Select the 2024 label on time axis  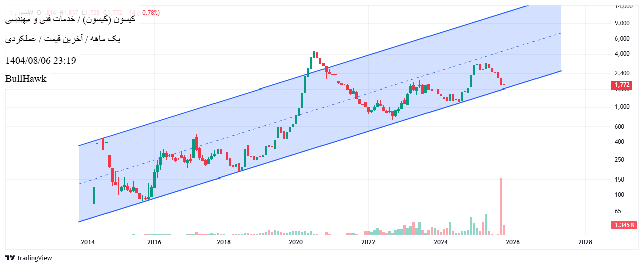441,242
